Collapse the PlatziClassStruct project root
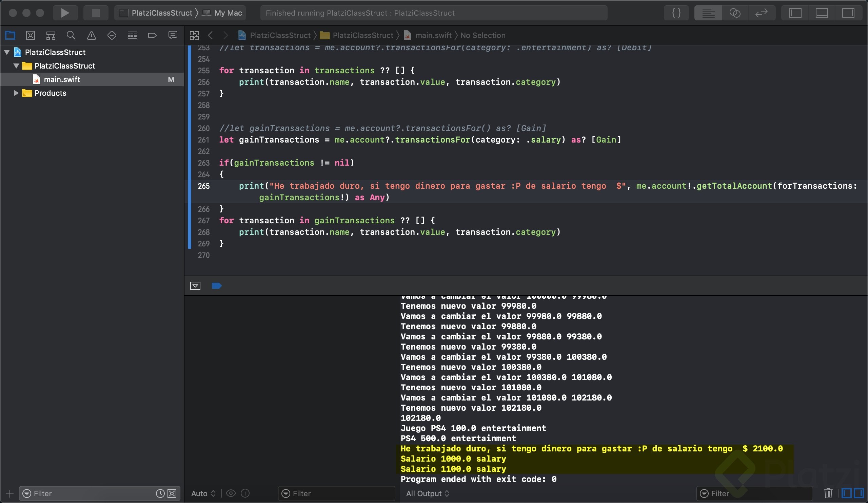Screen dimensions: 868x503 pyautogui.click(x=6, y=52)
